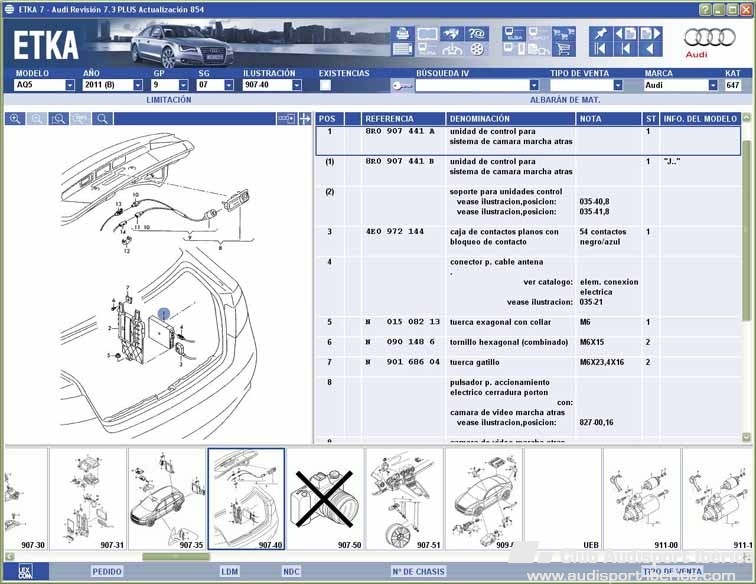Image resolution: width=756 pixels, height=584 pixels.
Task: Click the parts list scroll down arrow
Action: [746, 437]
